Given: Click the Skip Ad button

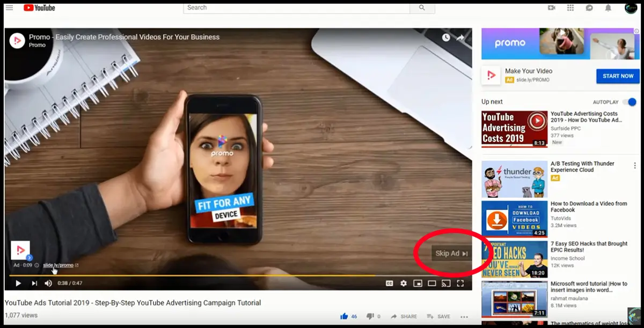Looking at the screenshot, I should 451,254.
